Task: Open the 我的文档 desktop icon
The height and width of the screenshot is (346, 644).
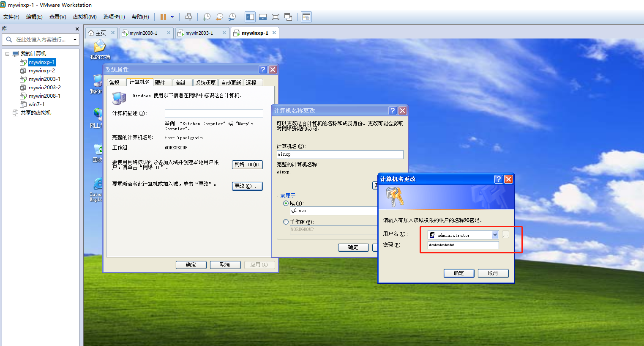Action: click(x=100, y=50)
